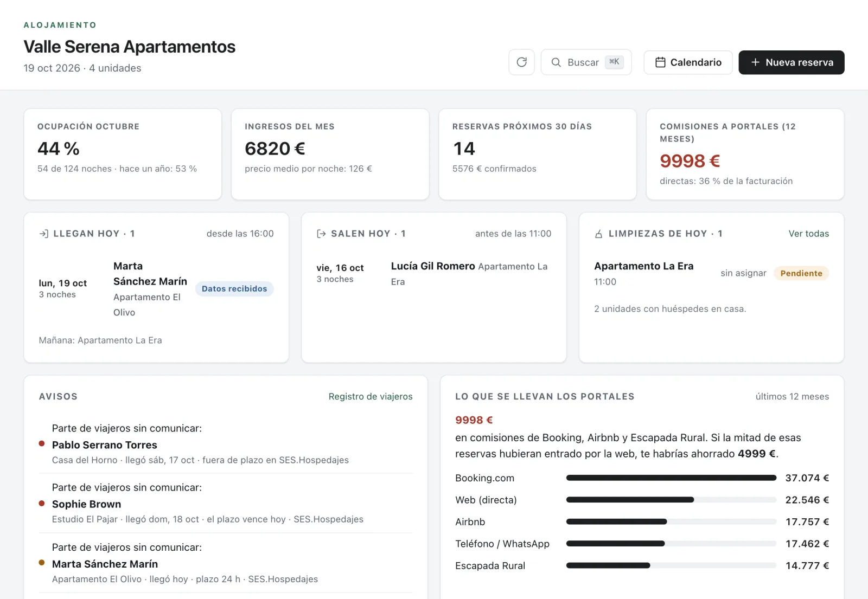Viewport: 868px width, 599px height.
Task: Open the Ingresos del mes card
Action: tap(330, 154)
